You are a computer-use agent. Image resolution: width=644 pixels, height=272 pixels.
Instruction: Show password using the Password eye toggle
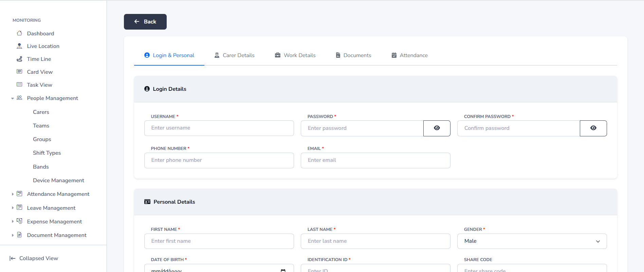tap(437, 128)
